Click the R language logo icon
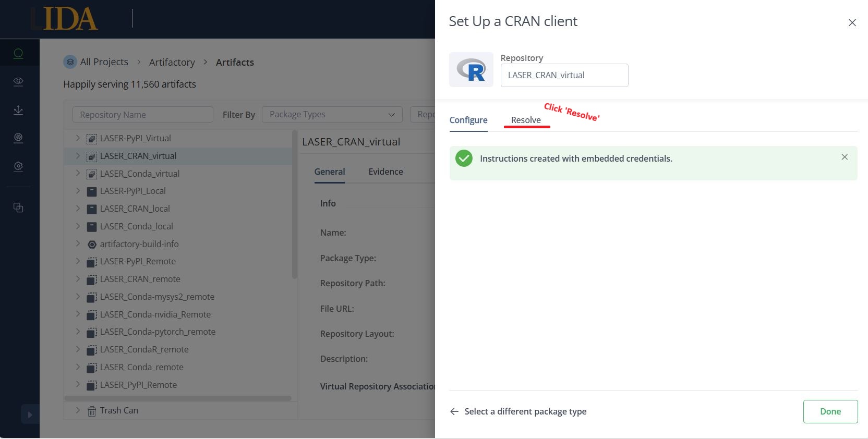This screenshot has width=868, height=439. pyautogui.click(x=471, y=69)
